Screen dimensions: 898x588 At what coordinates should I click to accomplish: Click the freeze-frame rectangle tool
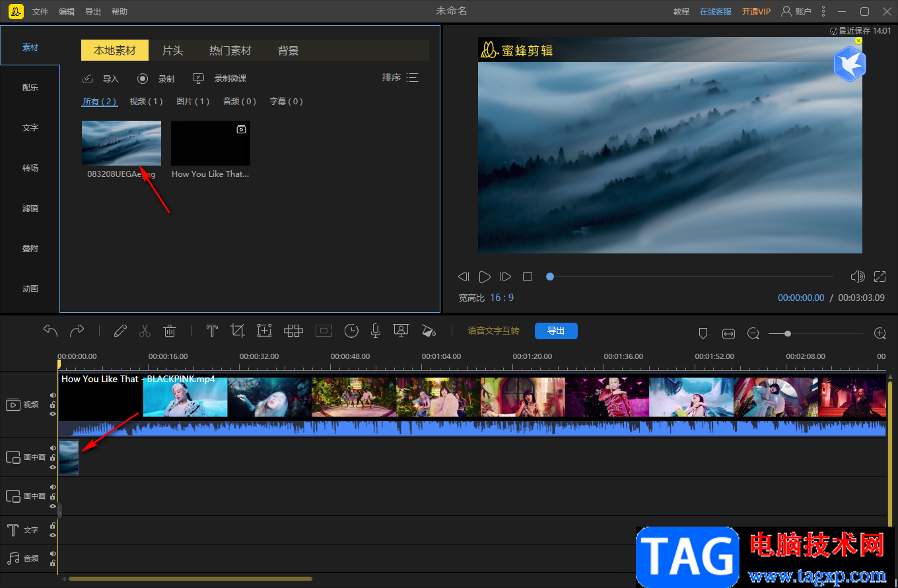324,331
